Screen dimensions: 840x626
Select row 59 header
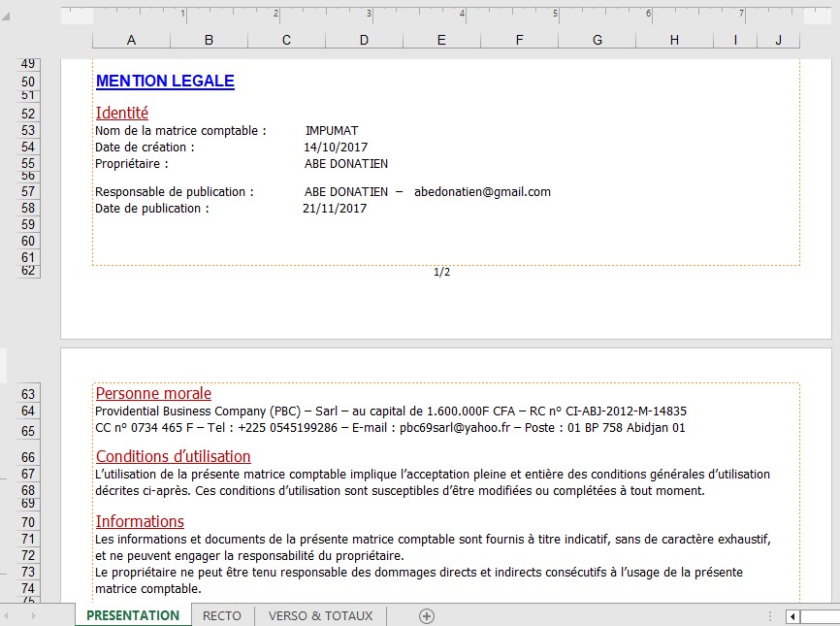[x=28, y=224]
